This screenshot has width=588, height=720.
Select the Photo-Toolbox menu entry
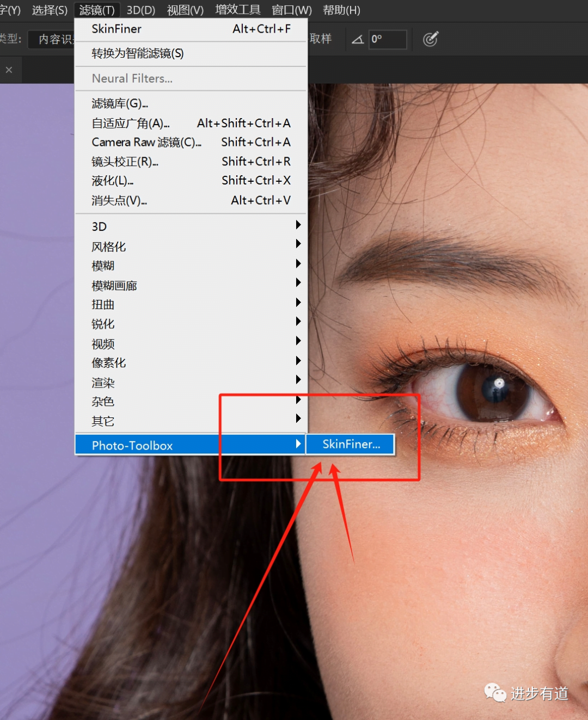[x=190, y=445]
